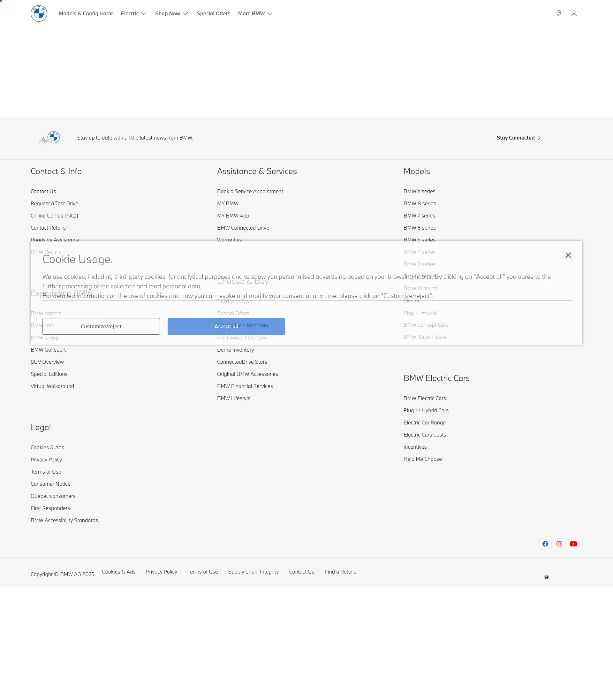Open Privacy Policy in bottom footer bar
This screenshot has width=613, height=700.
[162, 572]
